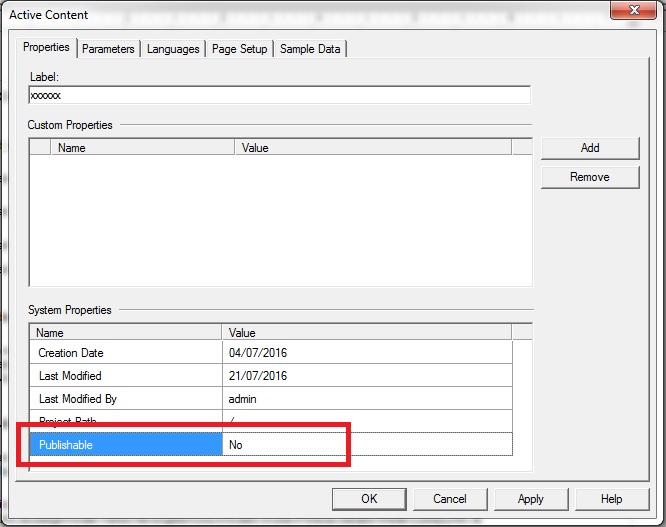Confirm the dialog with OK
This screenshot has width=666, height=527.
pos(369,499)
